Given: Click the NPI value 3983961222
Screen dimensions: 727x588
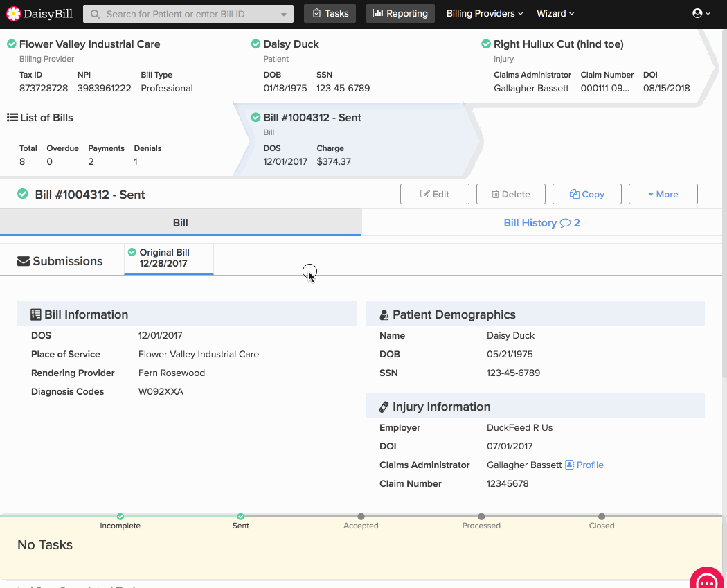Looking at the screenshot, I should (x=105, y=88).
